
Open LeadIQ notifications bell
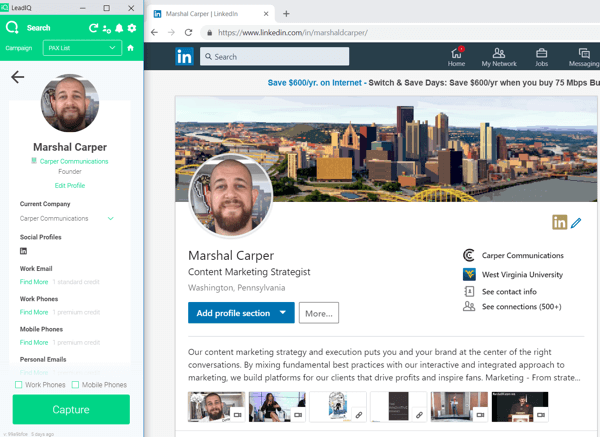[x=119, y=28]
